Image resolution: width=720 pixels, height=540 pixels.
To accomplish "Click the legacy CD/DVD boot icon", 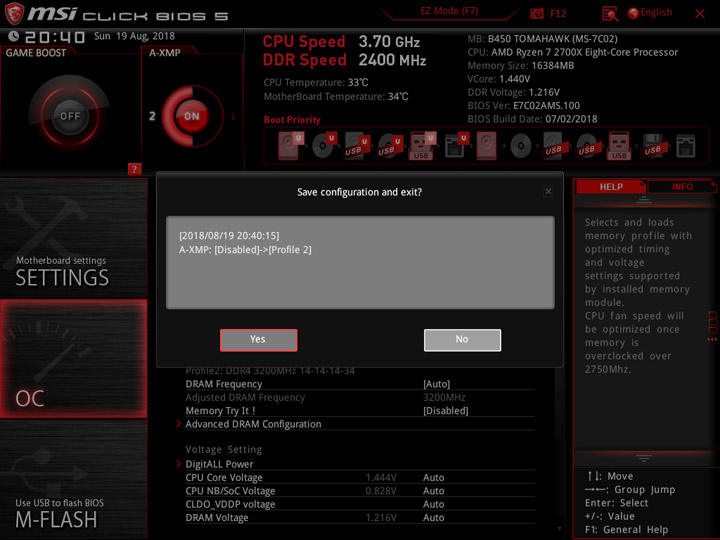I will point(521,146).
